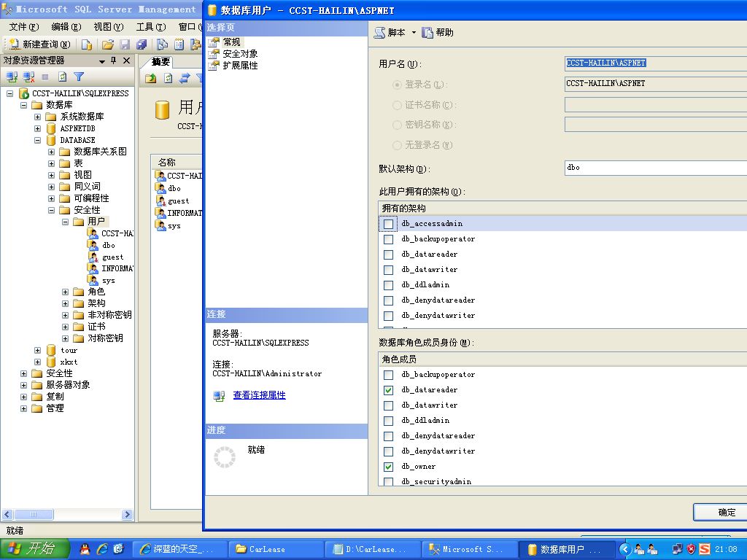Switch to D:\CarLease taskbar button
The width and height of the screenshot is (747, 560).
pos(373,550)
